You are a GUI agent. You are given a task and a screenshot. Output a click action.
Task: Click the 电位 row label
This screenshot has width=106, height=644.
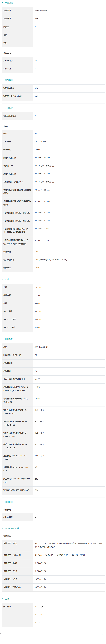pos(5,43)
